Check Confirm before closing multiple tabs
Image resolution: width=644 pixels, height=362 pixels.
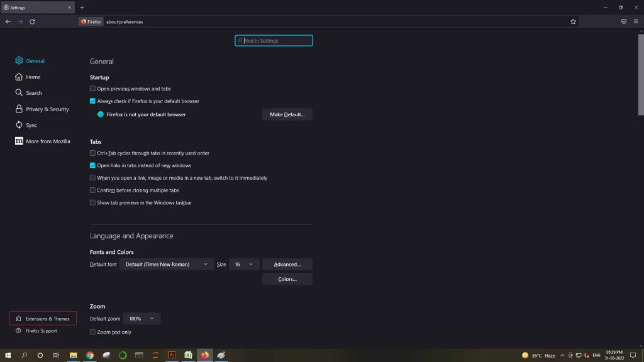(x=92, y=190)
